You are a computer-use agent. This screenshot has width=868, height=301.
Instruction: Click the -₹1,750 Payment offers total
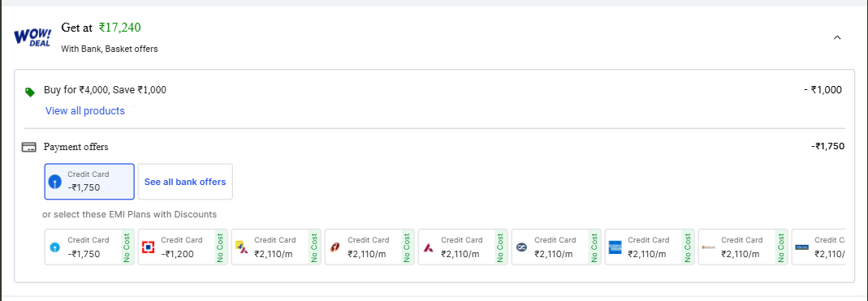(827, 147)
